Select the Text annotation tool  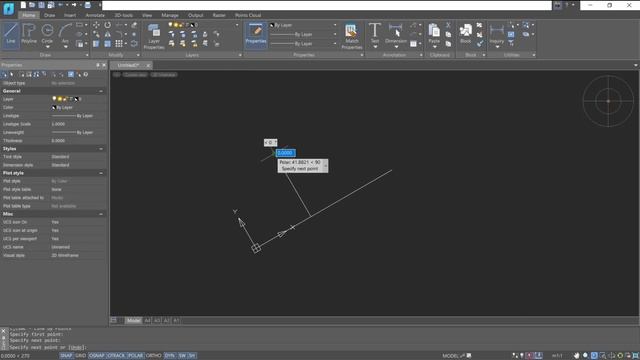pyautogui.click(x=375, y=33)
